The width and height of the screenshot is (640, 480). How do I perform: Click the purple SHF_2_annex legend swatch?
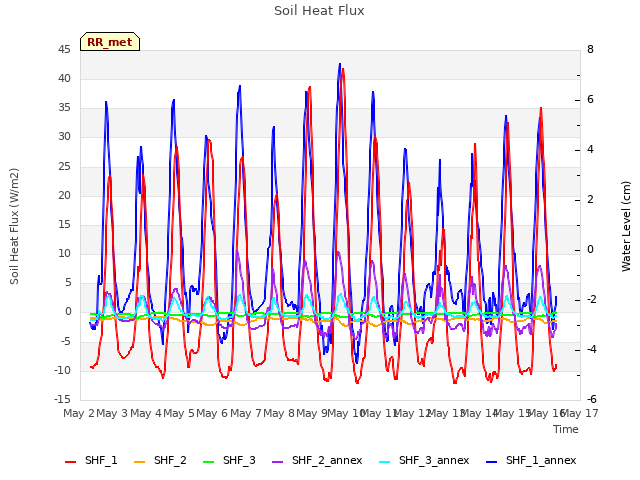pos(278,462)
